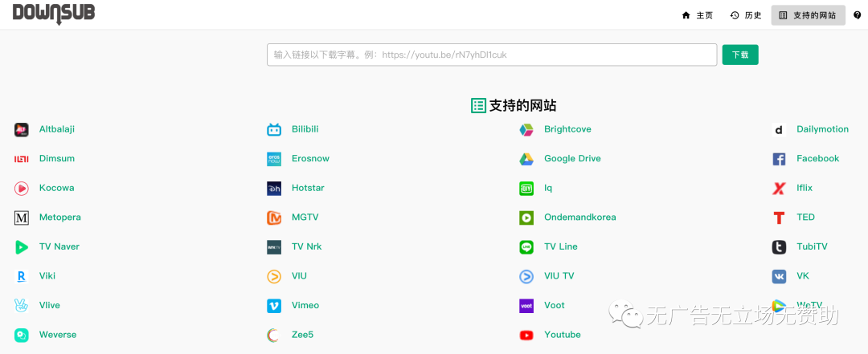Click the Dimsum logo icon
Image resolution: width=868 pixels, height=354 pixels.
tap(21, 159)
